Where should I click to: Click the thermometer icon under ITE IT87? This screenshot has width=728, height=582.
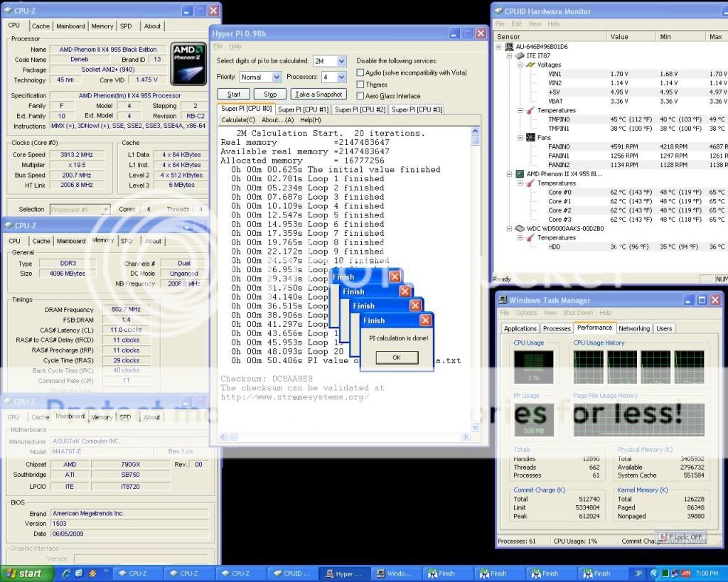pyautogui.click(x=530, y=110)
